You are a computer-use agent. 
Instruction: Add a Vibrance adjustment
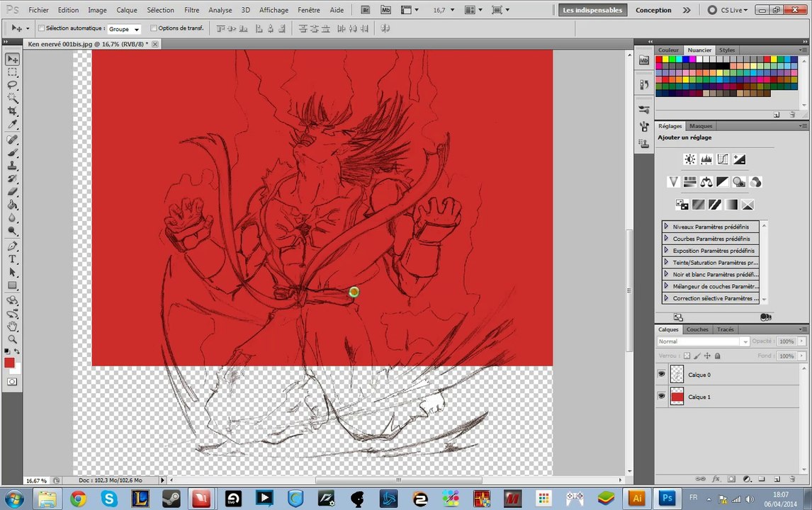pyautogui.click(x=673, y=182)
